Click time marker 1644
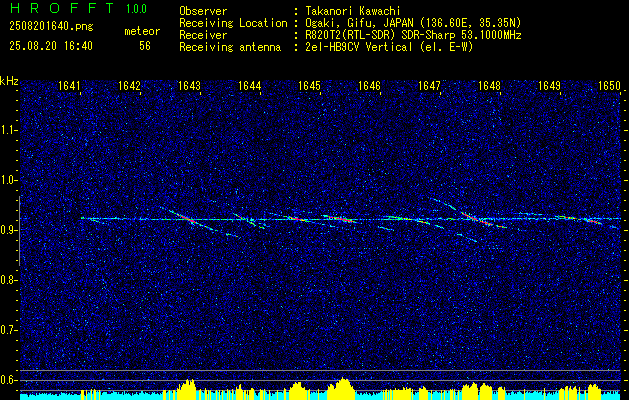This screenshot has height=400, width=629. pyautogui.click(x=250, y=86)
